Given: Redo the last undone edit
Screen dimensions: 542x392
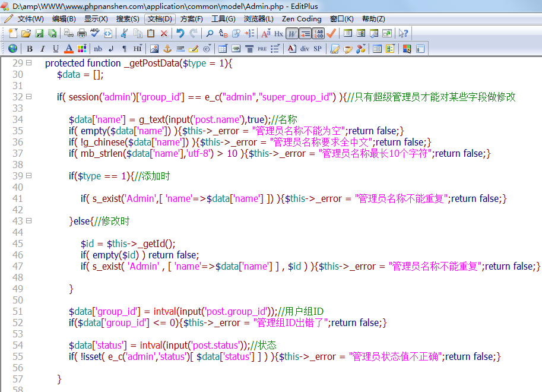Looking at the screenshot, I should pos(193,34).
